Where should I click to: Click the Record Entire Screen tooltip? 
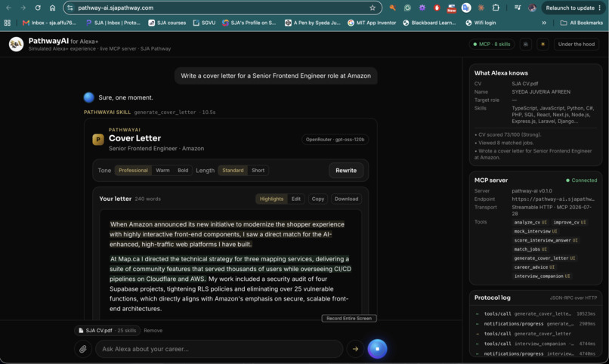coord(349,318)
